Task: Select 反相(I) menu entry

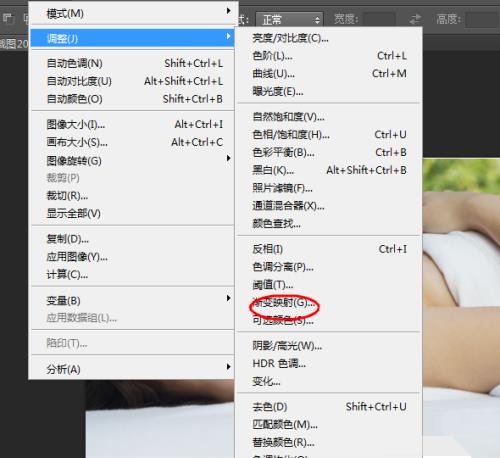Action: tap(329, 249)
